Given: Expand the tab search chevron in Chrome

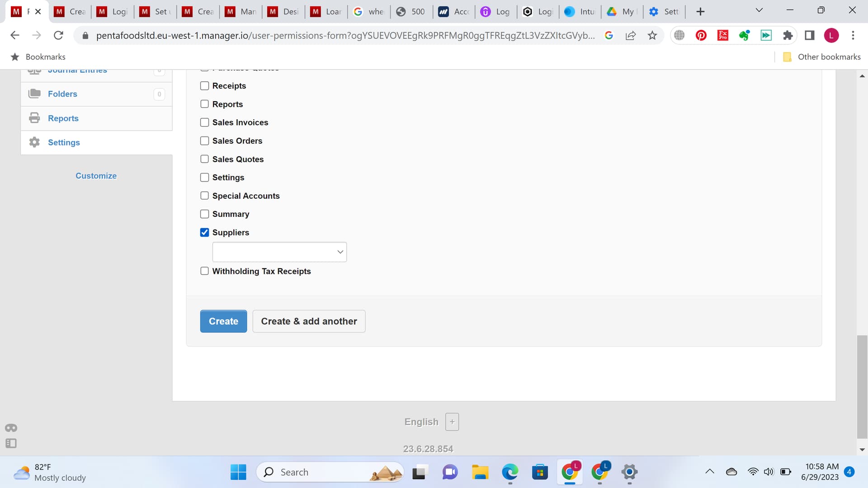Looking at the screenshot, I should (759, 10).
